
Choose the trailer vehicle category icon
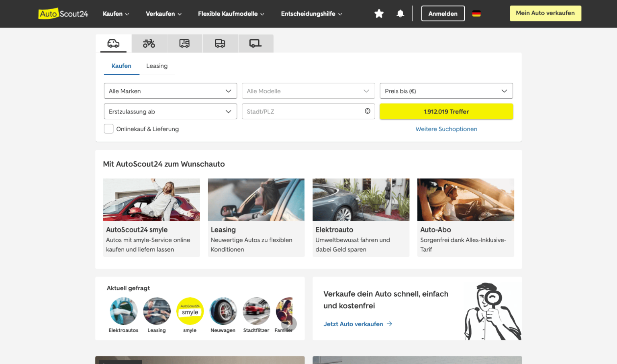tap(256, 43)
